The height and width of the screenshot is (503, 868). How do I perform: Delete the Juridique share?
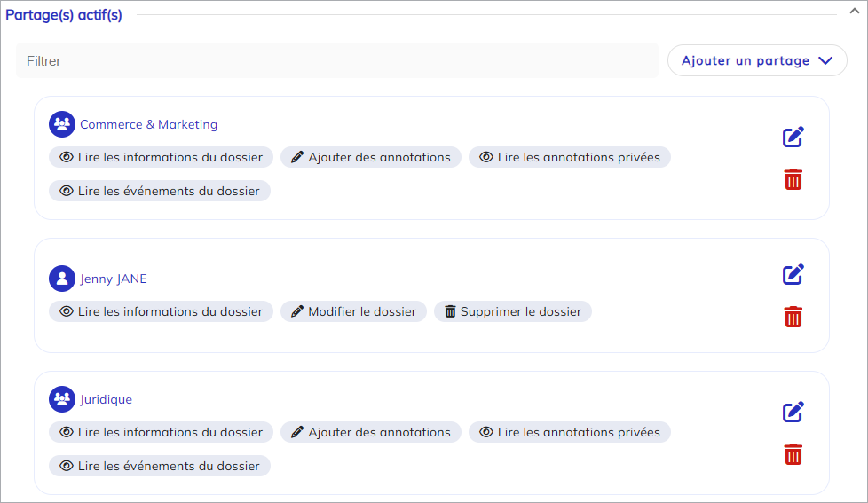coord(793,455)
